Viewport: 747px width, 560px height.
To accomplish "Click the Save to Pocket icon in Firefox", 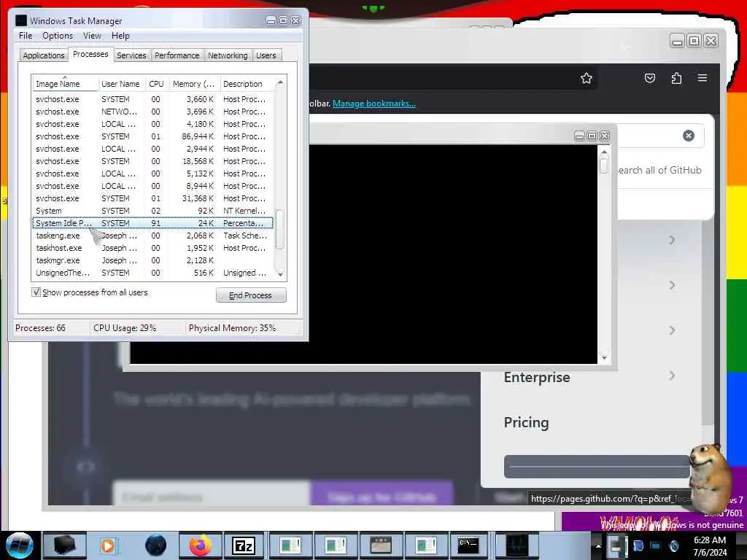I will [x=650, y=78].
